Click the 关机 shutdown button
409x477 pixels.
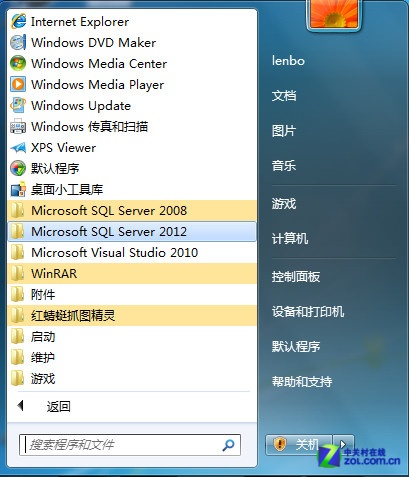pos(299,444)
